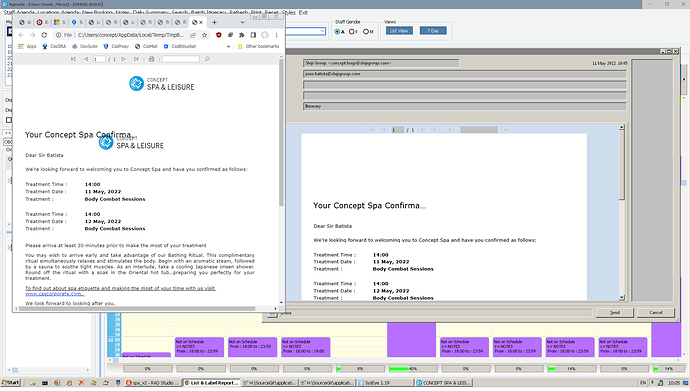The width and height of the screenshot is (690, 391).
Task: Open the combo box left of Staff Gender
Action: (x=305, y=31)
